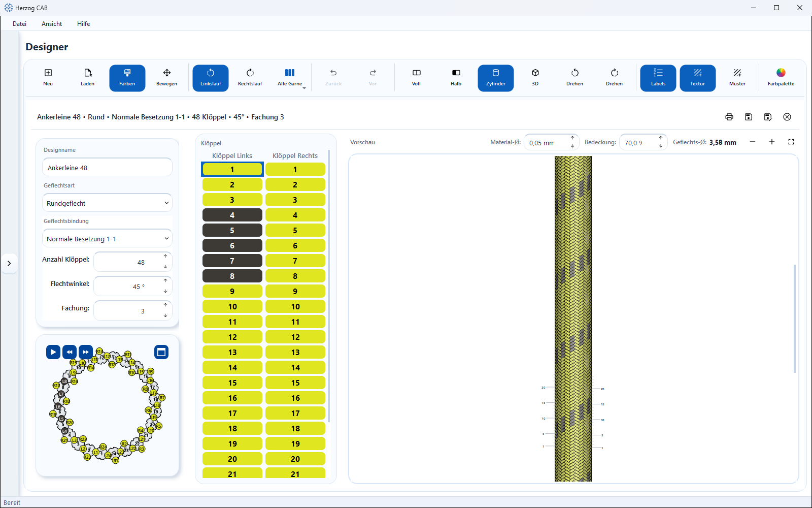Click the Designname input field

(107, 168)
